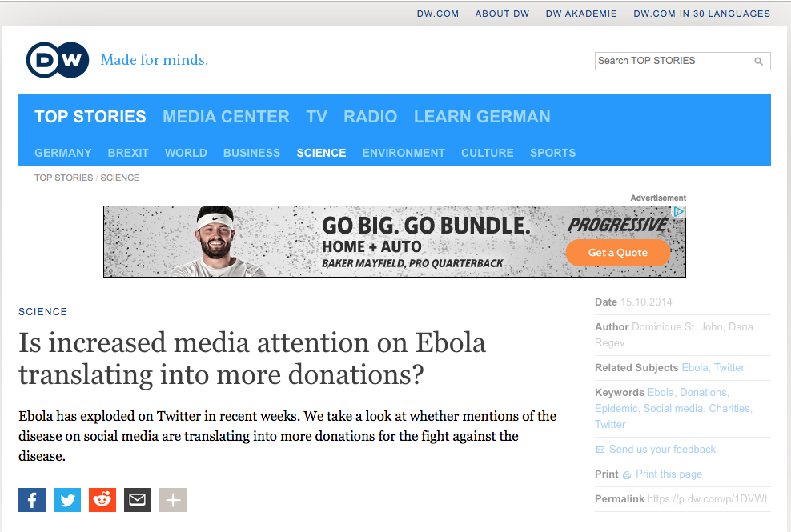This screenshot has height=532, width=791.
Task: Click the AdChoices icon on the ad
Action: [679, 212]
